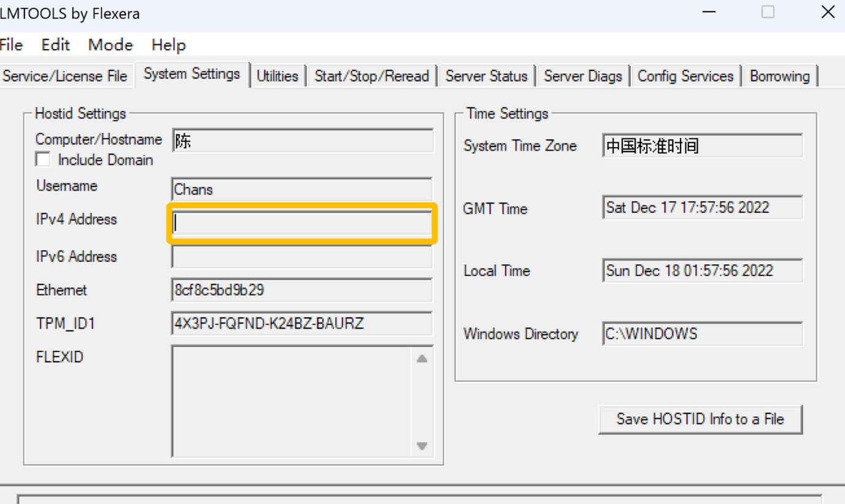845x504 pixels.
Task: Focus the IPv4 Address field
Action: click(x=303, y=223)
